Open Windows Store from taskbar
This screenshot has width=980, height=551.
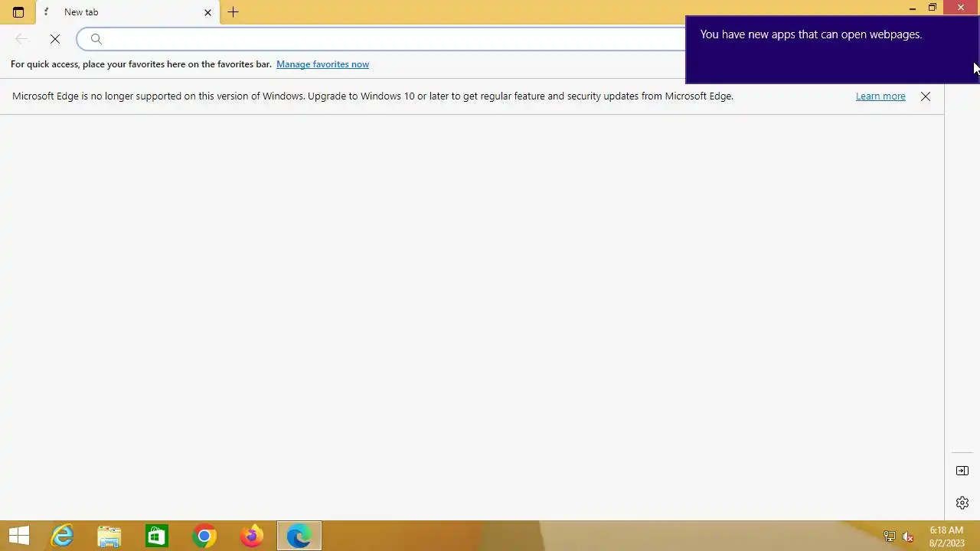(157, 536)
